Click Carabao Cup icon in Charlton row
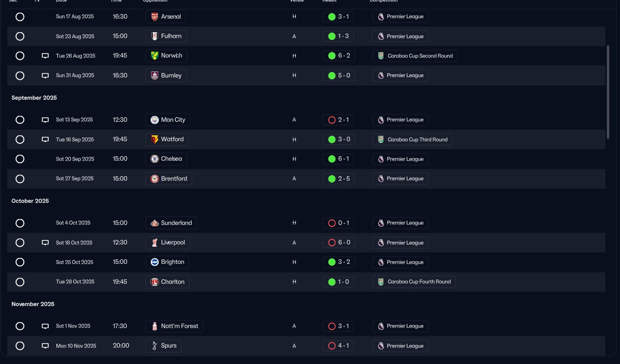Viewport: 620px width, 364px height. tap(381, 282)
